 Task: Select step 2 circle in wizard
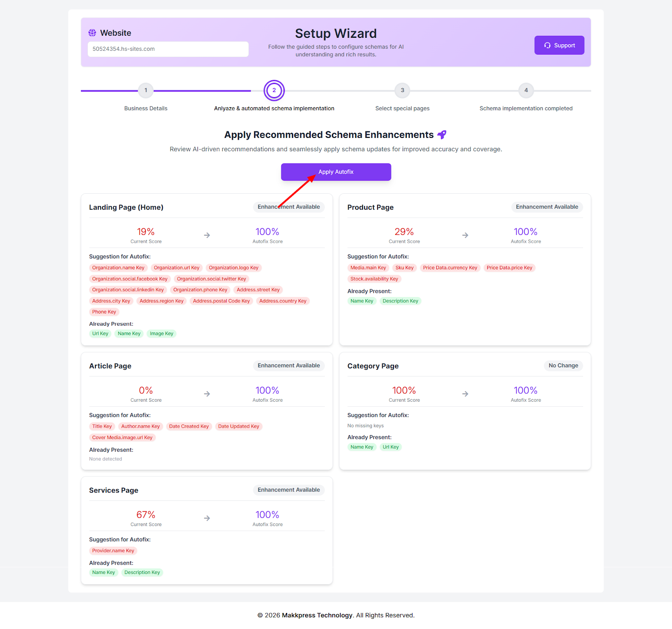pyautogui.click(x=274, y=90)
